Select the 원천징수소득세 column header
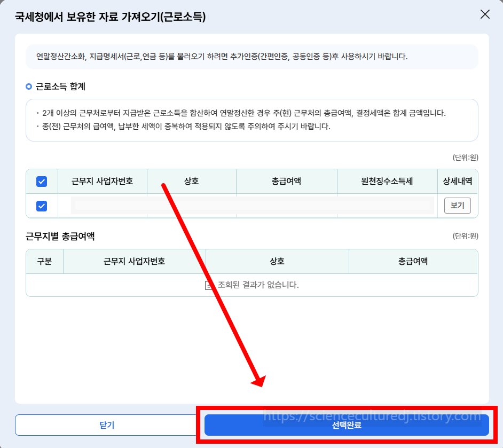 click(387, 182)
